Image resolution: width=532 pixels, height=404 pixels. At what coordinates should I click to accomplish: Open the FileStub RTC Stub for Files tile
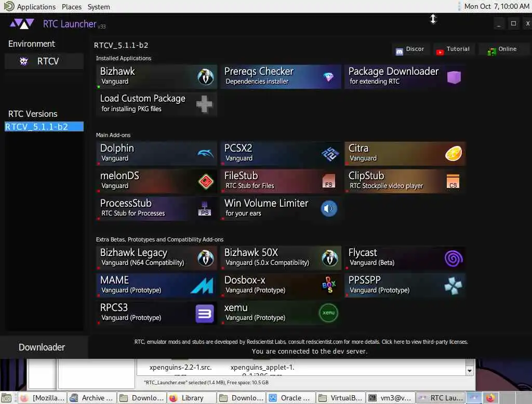[x=281, y=181]
